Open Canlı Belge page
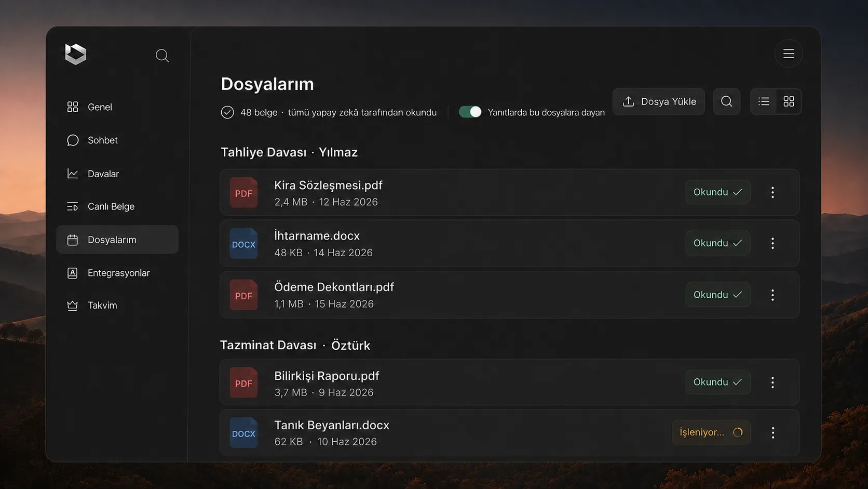The image size is (868, 489). coord(117,206)
